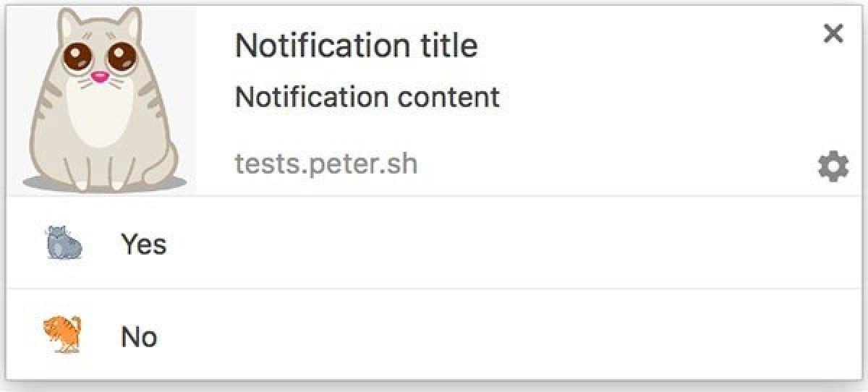
Task: Click the orange cat icon beside No
Action: point(64,335)
